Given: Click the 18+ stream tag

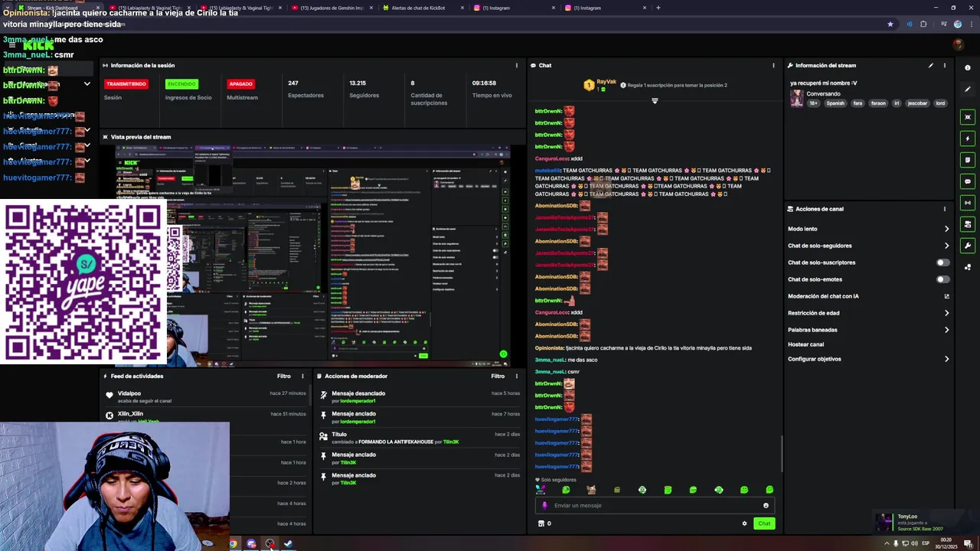Looking at the screenshot, I should coord(813,103).
